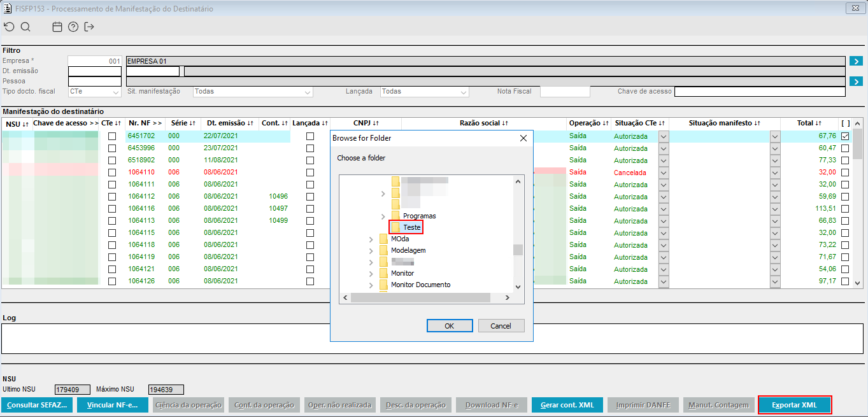868x417 pixels.
Task: Click the refresh/undo toolbar icon
Action: (x=8, y=27)
